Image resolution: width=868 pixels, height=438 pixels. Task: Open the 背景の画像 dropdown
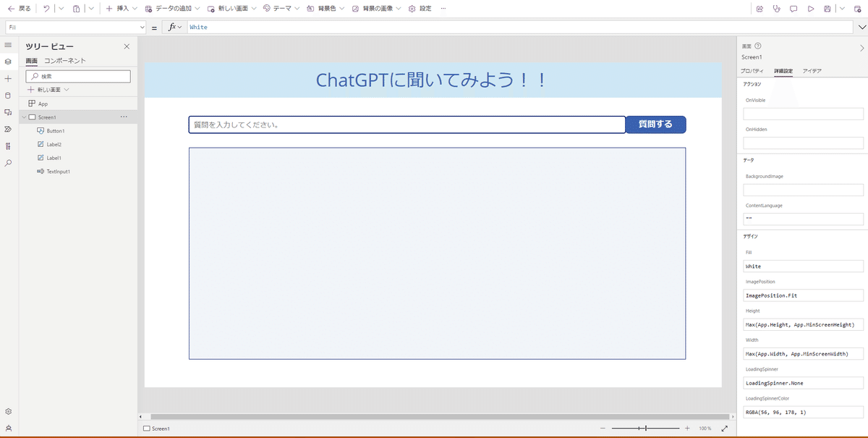click(377, 9)
